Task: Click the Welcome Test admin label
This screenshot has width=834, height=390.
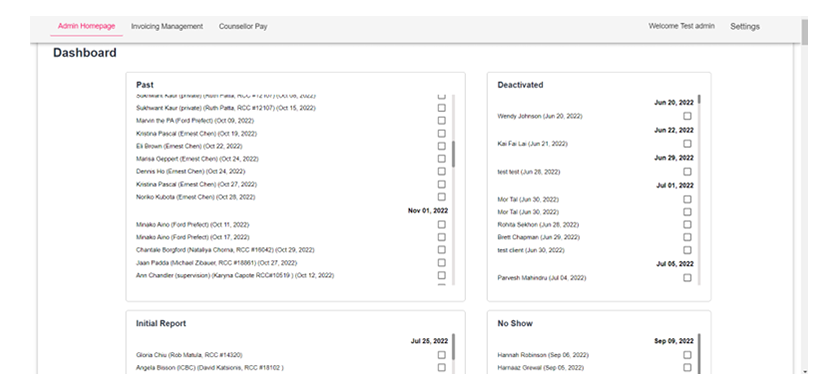Action: (681, 26)
